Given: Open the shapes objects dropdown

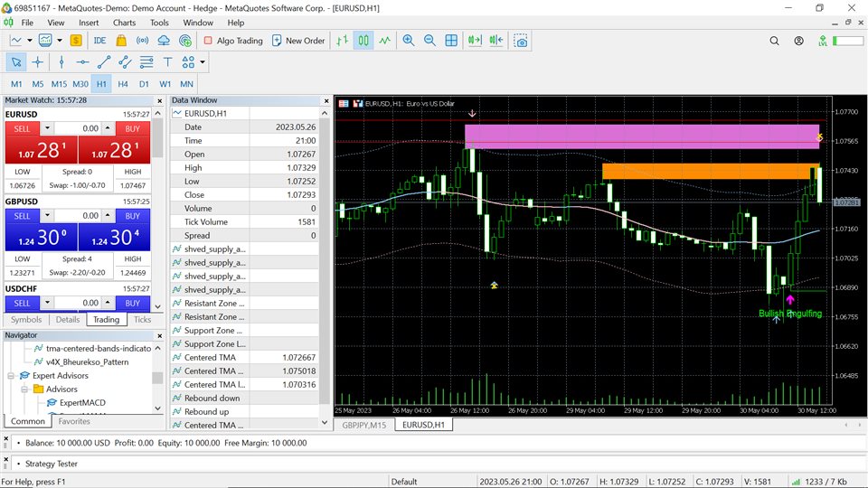Looking at the screenshot, I should coord(203,62).
